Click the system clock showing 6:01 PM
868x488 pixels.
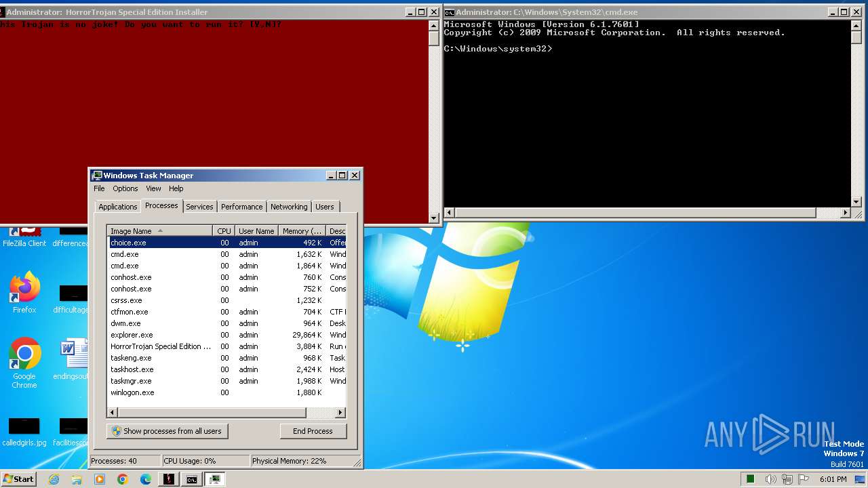coord(833,479)
